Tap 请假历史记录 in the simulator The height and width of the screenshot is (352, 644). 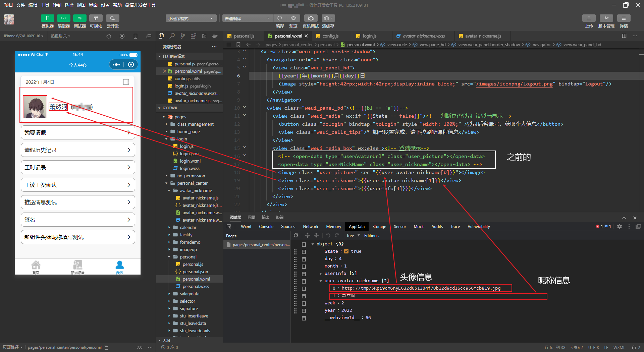78,150
